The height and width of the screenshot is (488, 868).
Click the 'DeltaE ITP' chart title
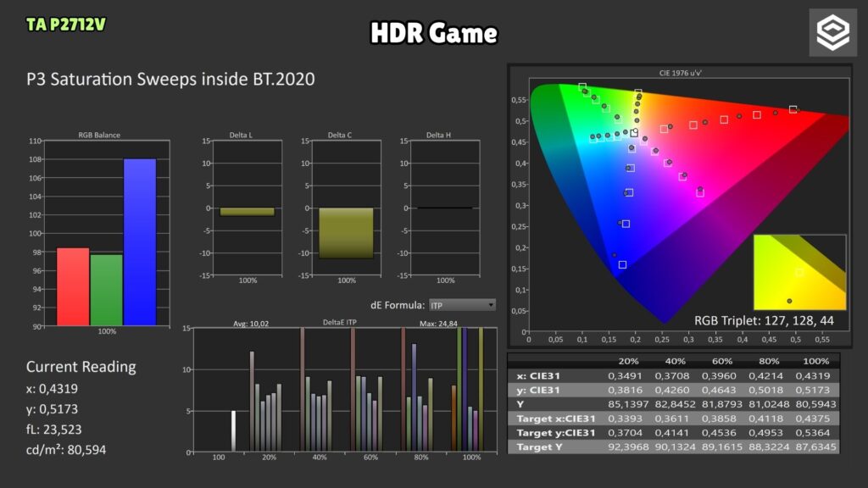(x=340, y=322)
